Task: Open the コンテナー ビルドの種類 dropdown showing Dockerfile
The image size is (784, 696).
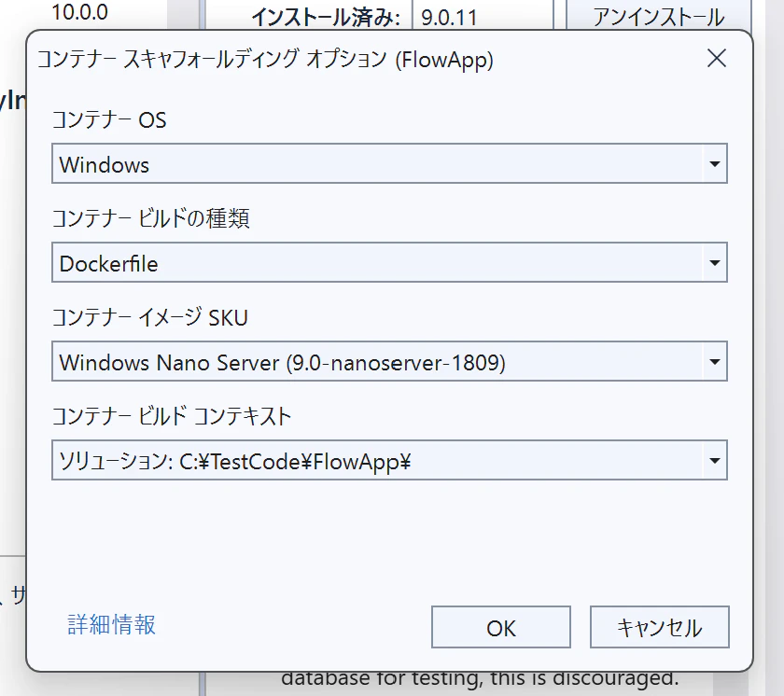Action: click(x=389, y=263)
